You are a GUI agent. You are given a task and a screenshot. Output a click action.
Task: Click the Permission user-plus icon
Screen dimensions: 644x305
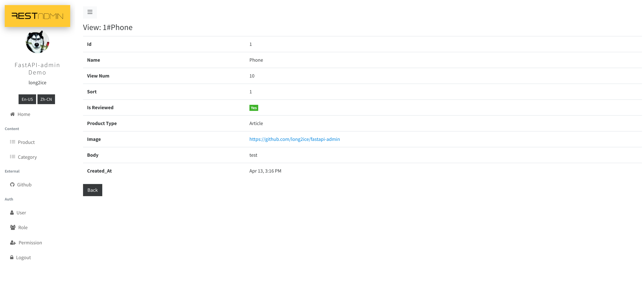[x=13, y=243]
